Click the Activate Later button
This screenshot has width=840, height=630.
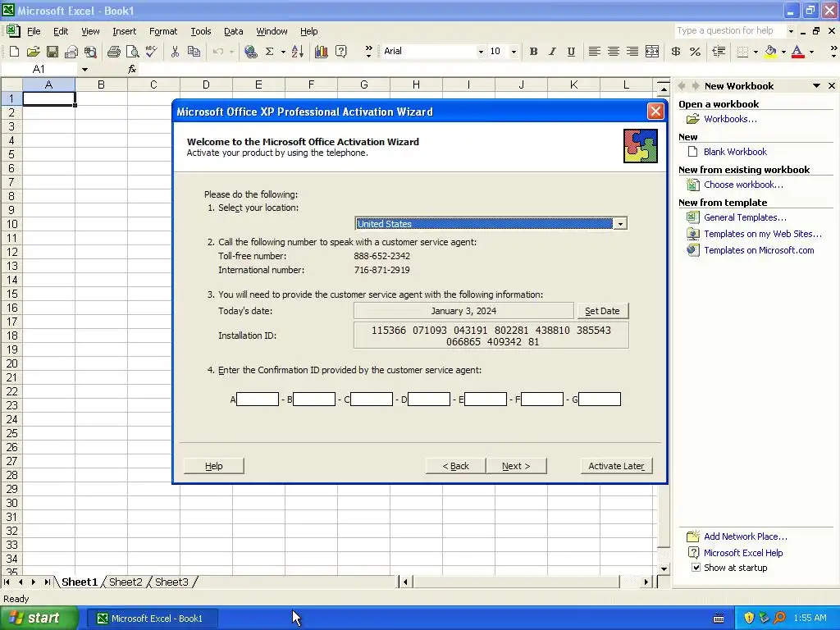click(616, 466)
